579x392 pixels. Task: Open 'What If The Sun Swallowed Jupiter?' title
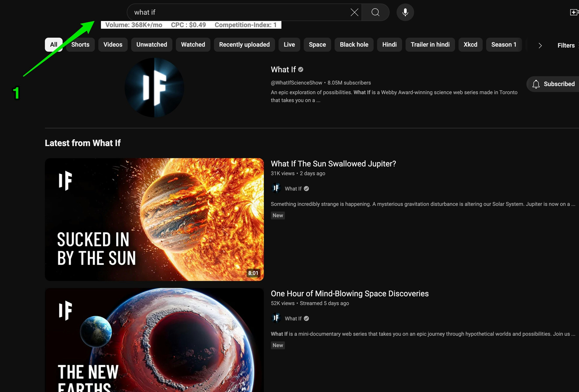coord(333,164)
